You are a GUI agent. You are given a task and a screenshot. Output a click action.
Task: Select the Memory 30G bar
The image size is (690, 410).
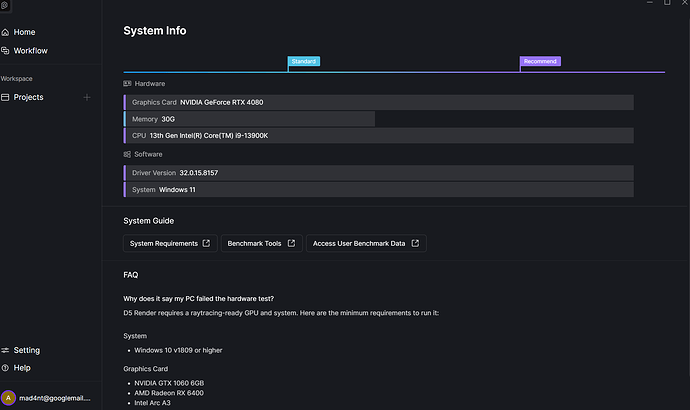pyautogui.click(x=248, y=119)
